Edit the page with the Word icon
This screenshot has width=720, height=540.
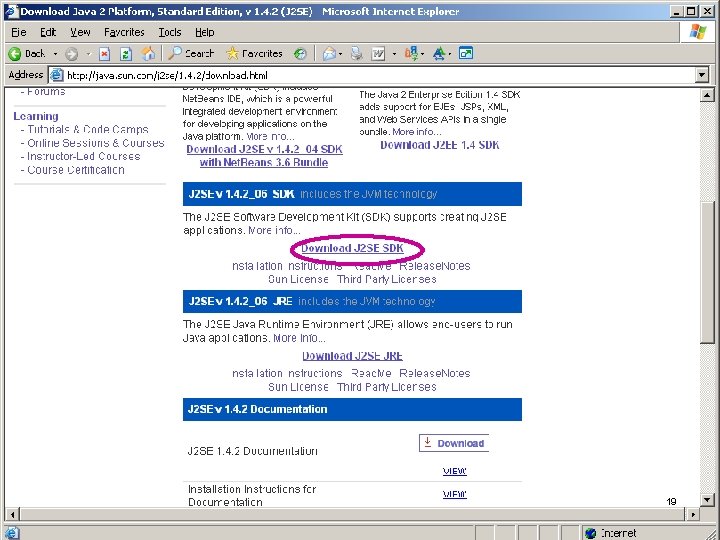[x=378, y=54]
